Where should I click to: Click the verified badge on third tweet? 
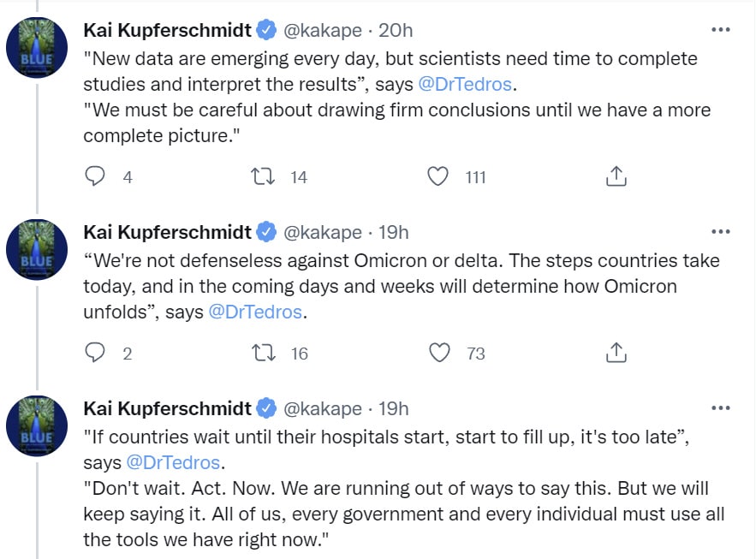[266, 408]
